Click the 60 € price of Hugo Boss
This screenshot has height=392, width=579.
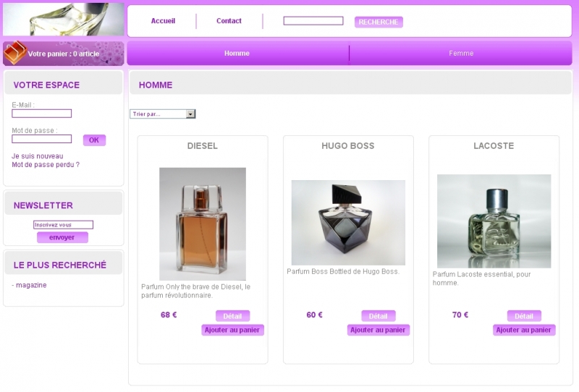tap(315, 315)
